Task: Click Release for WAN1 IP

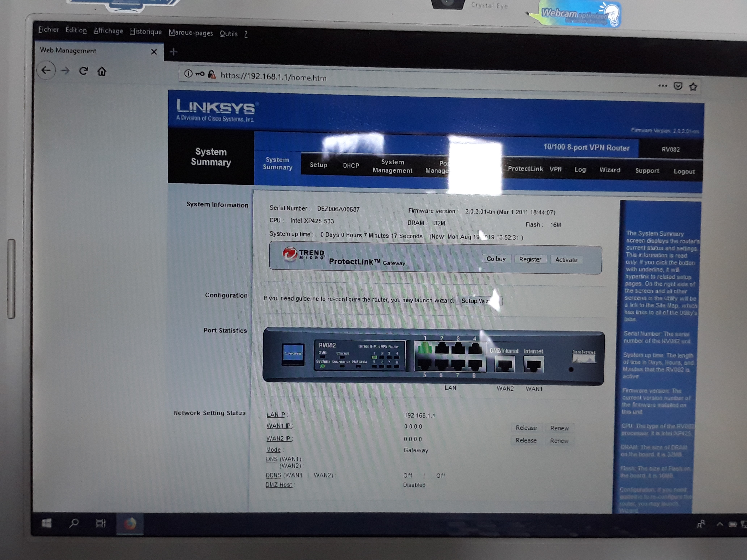Action: pos(526,428)
